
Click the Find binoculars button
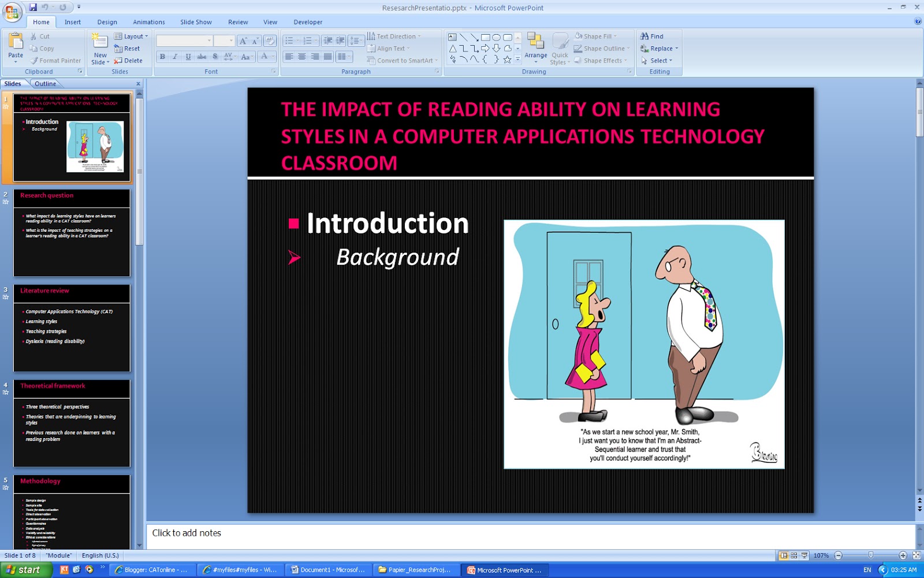pyautogui.click(x=652, y=36)
